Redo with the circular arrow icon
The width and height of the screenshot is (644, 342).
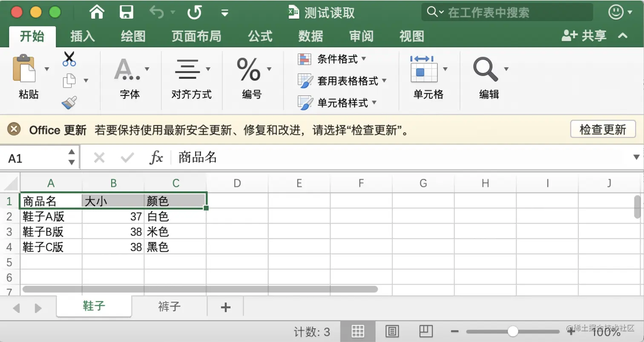[195, 12]
